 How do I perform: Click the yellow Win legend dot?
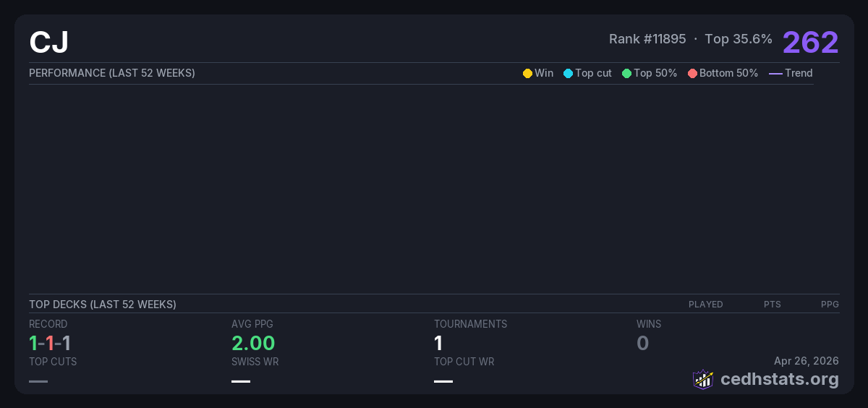click(x=527, y=73)
